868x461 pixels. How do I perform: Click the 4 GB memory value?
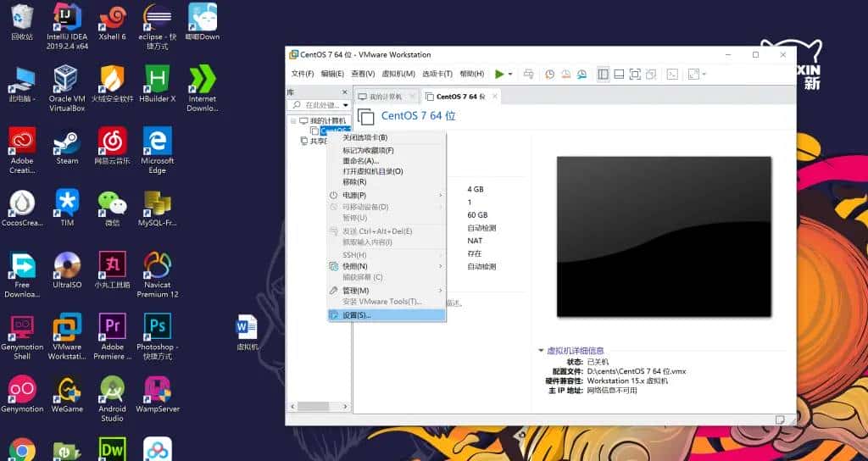pyautogui.click(x=475, y=189)
